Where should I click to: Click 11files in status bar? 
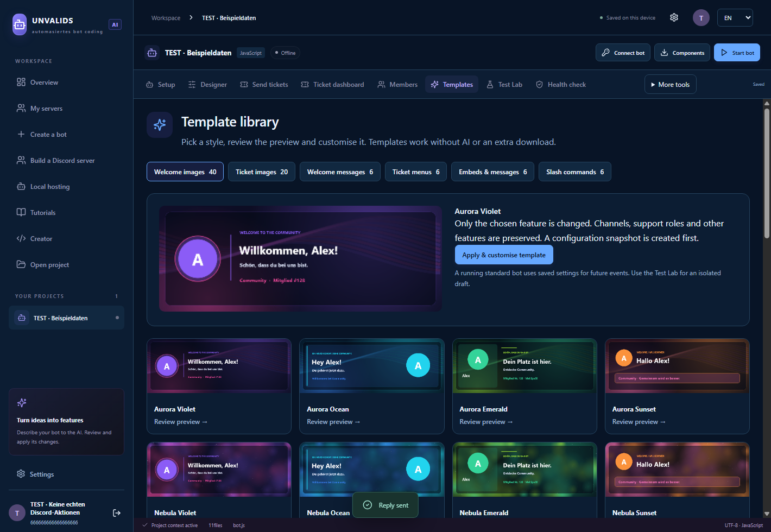216,525
